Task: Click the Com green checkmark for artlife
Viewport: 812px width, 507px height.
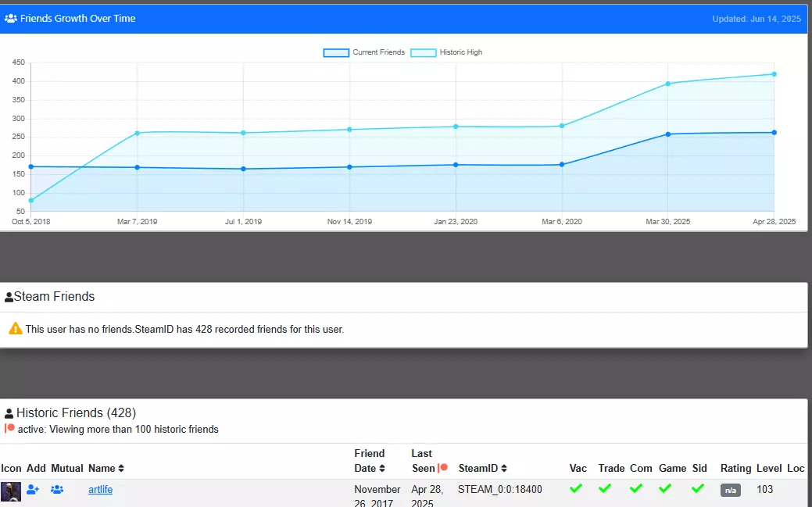Action: click(636, 487)
